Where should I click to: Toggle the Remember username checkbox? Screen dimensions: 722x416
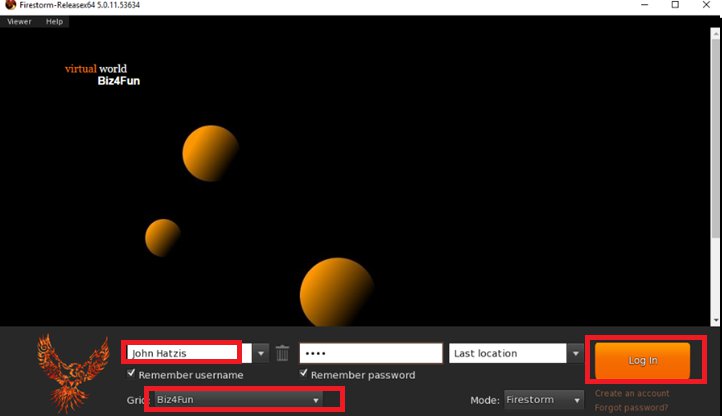[x=132, y=374]
